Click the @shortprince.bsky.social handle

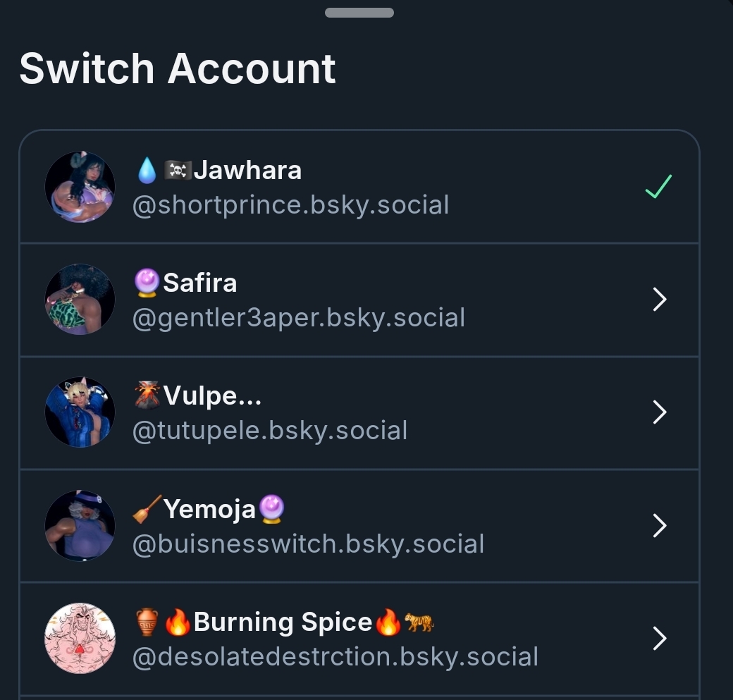point(290,205)
